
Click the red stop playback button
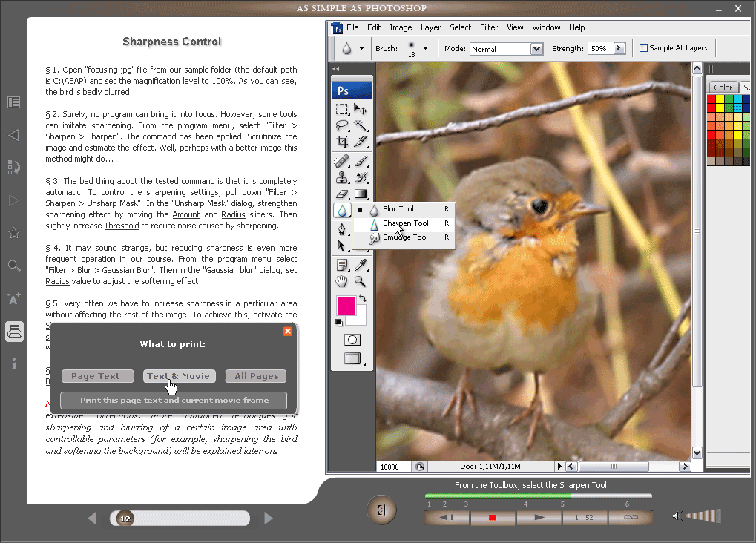click(493, 518)
